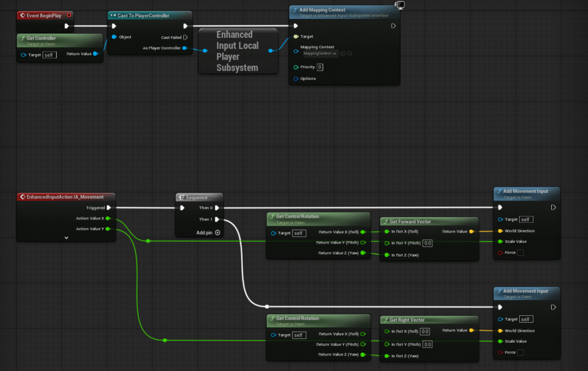Click the Options pin on Add Mapping Context
Viewport: 588px width, 371px height.
[296, 79]
